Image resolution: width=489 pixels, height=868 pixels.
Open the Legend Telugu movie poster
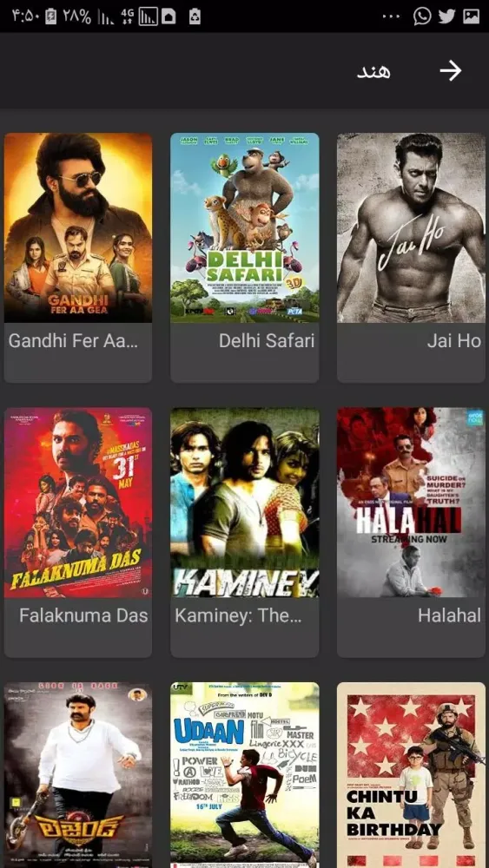pos(78,775)
